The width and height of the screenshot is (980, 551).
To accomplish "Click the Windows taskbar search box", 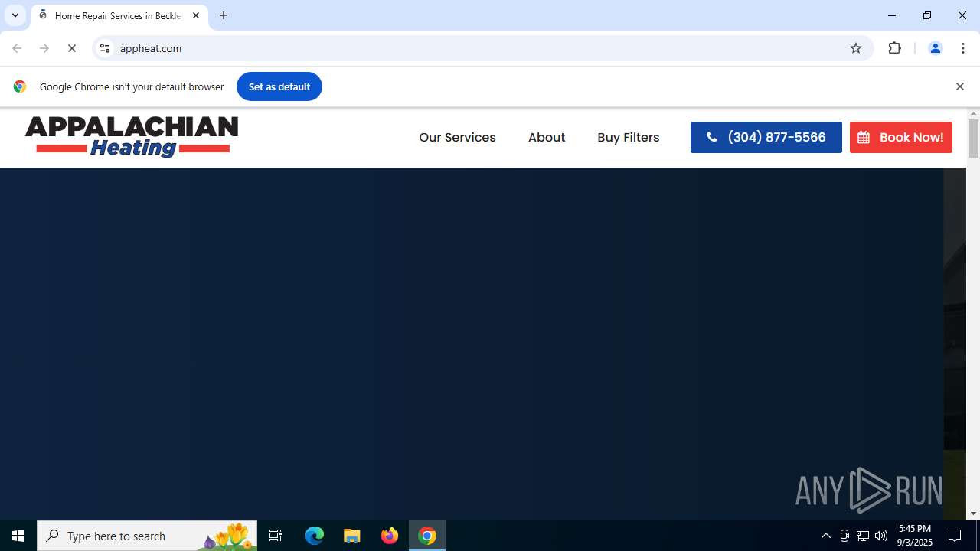I will (147, 536).
